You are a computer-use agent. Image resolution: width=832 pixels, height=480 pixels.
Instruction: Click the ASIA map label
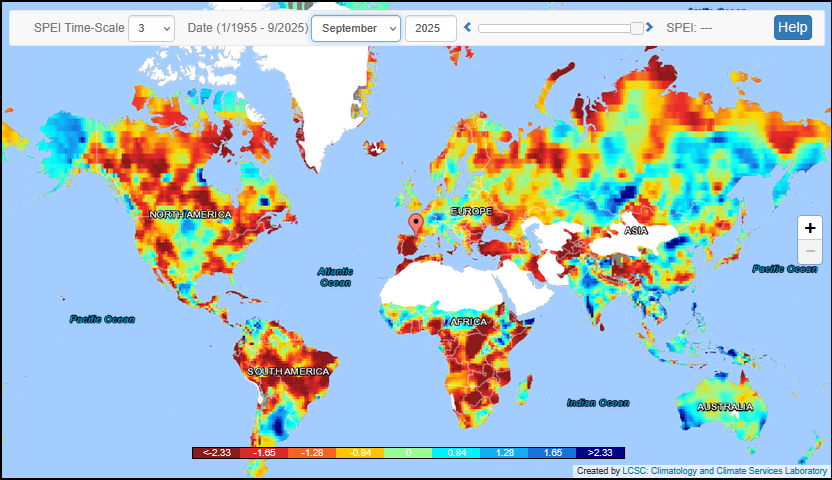[636, 230]
